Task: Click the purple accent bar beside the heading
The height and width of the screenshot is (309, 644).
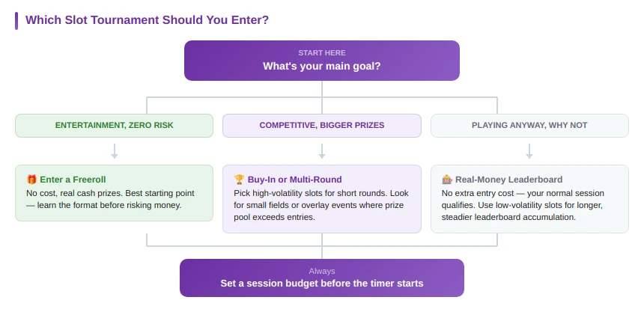Action: click(x=16, y=20)
